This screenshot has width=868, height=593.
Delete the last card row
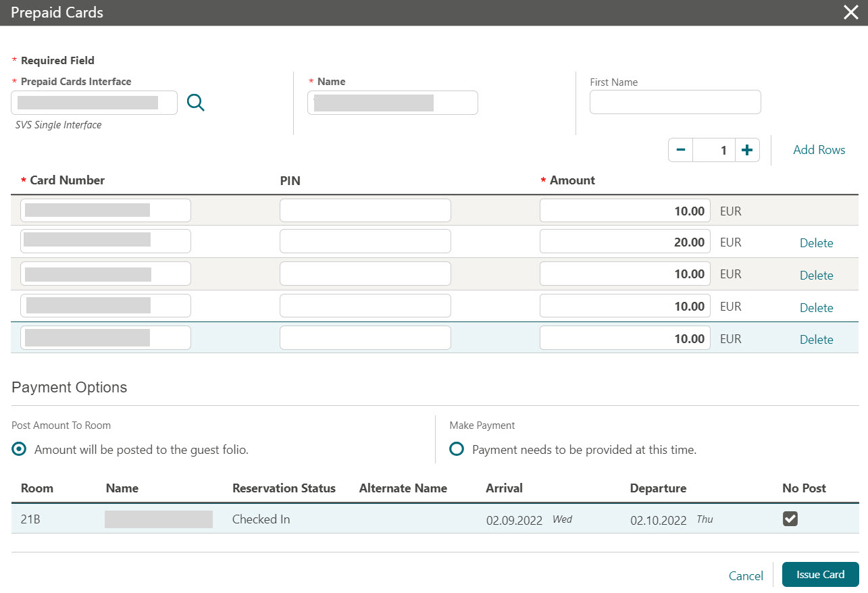(816, 339)
